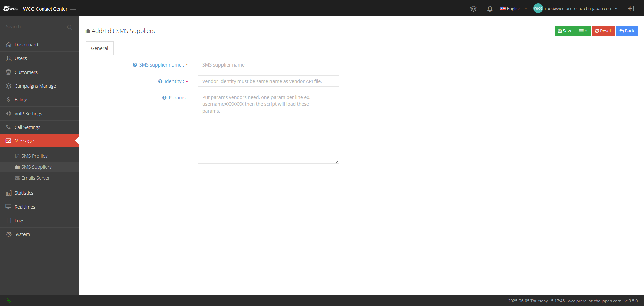Collapse the Messages menu section
Image resolution: width=644 pixels, height=306 pixels.
[39, 141]
